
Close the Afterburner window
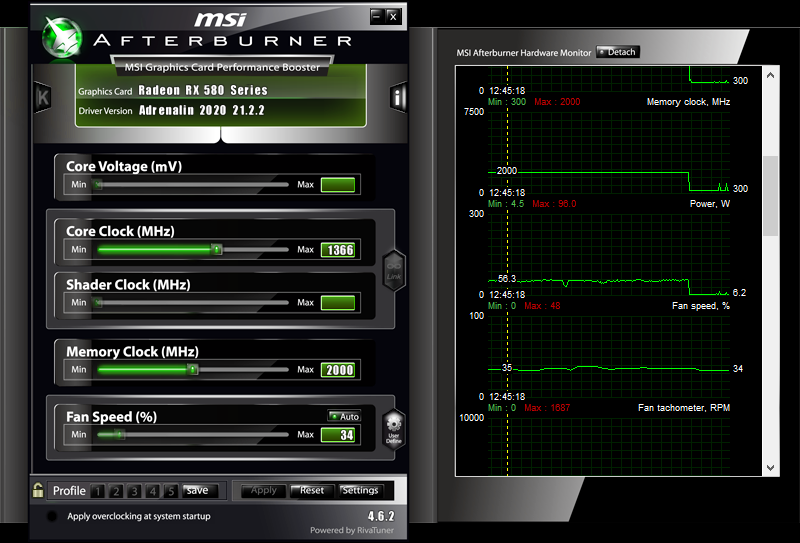(393, 16)
